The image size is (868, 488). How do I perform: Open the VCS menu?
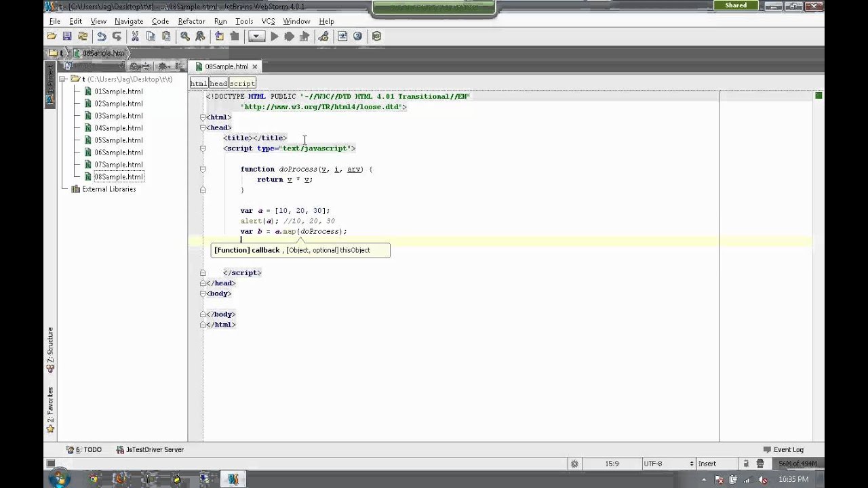pyautogui.click(x=269, y=22)
